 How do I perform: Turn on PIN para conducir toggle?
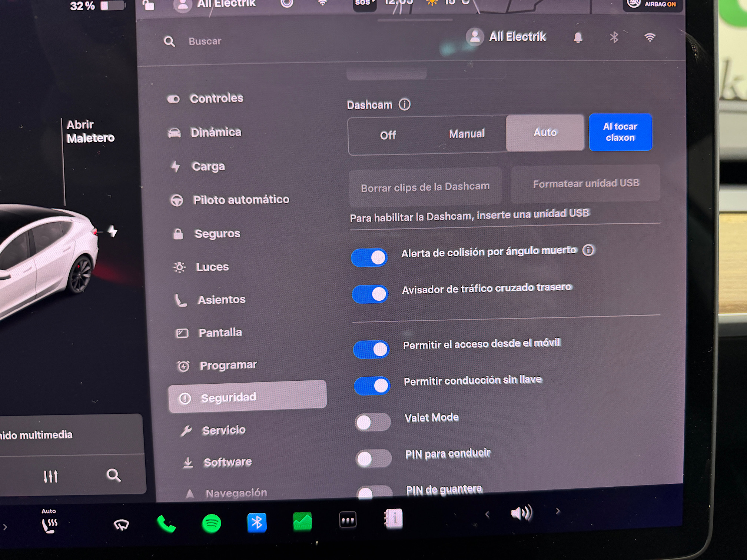(x=373, y=459)
